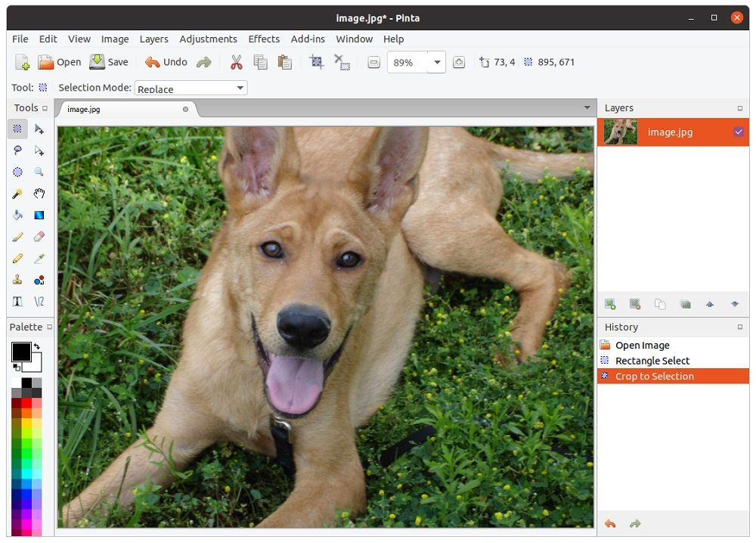Screen dimensions: 756x543
Task: Click the Cut scissors icon
Action: click(x=237, y=63)
